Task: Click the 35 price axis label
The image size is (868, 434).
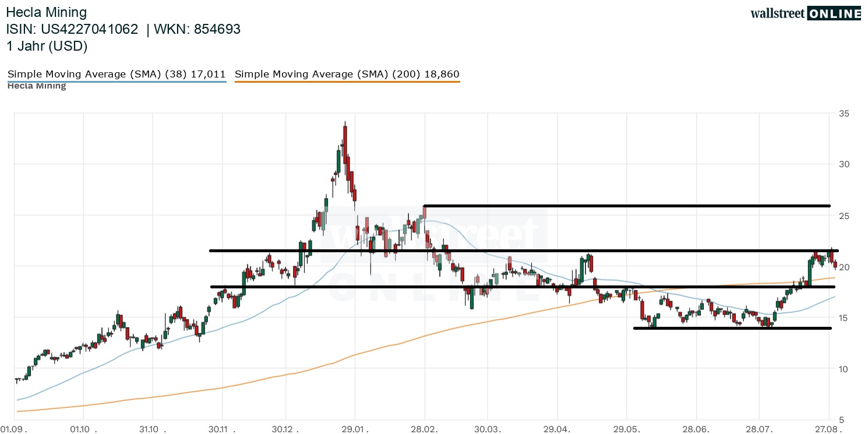Action: point(843,114)
